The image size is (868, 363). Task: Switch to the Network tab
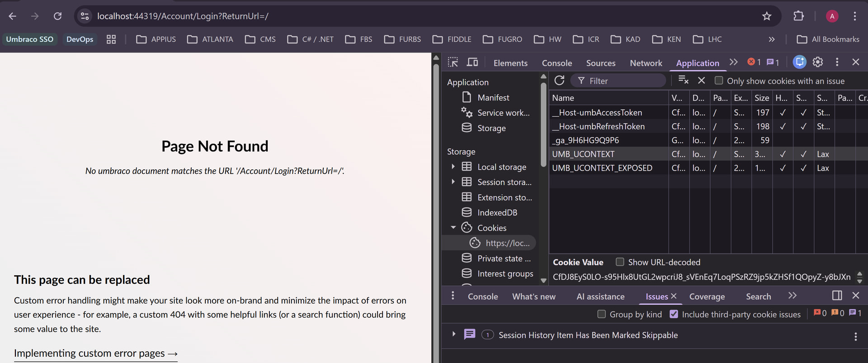(646, 63)
